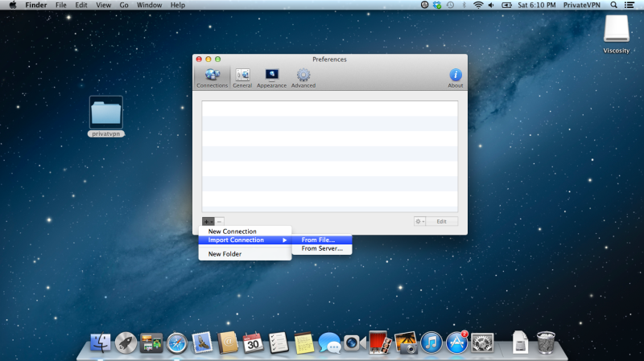Open App Store from the Dock
Screen dimensions: 644x361
457,343
